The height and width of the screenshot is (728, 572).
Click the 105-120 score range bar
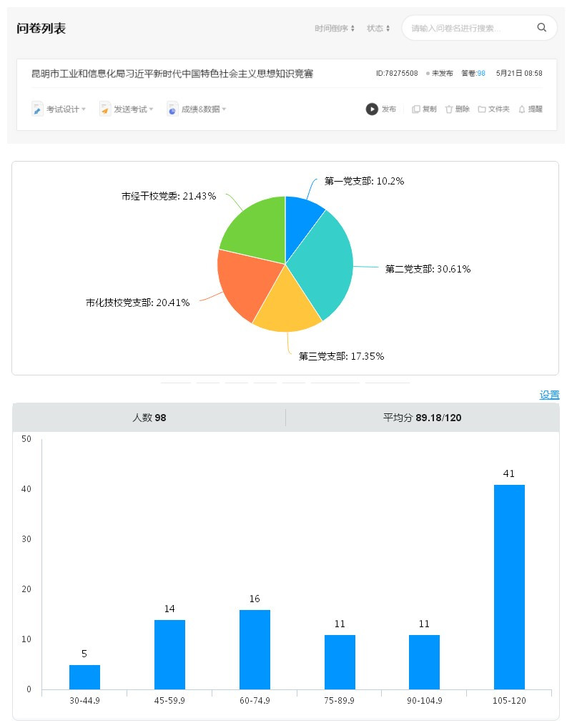point(509,586)
